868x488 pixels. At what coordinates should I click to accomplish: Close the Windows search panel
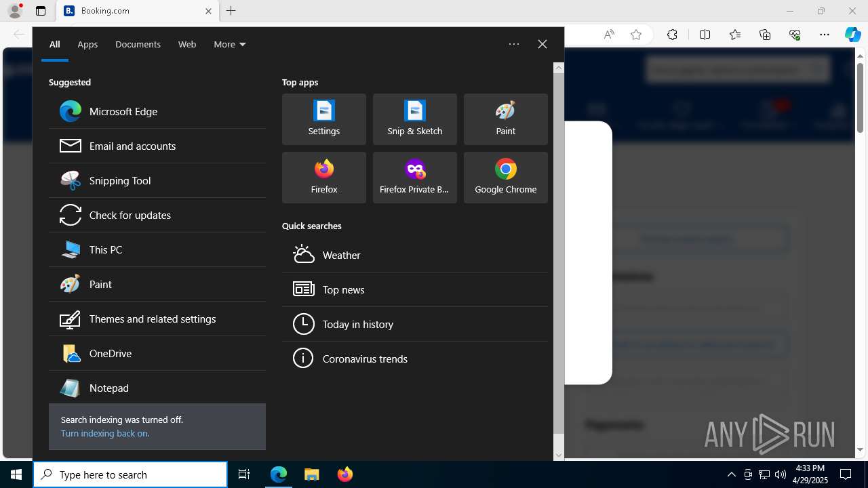click(542, 44)
